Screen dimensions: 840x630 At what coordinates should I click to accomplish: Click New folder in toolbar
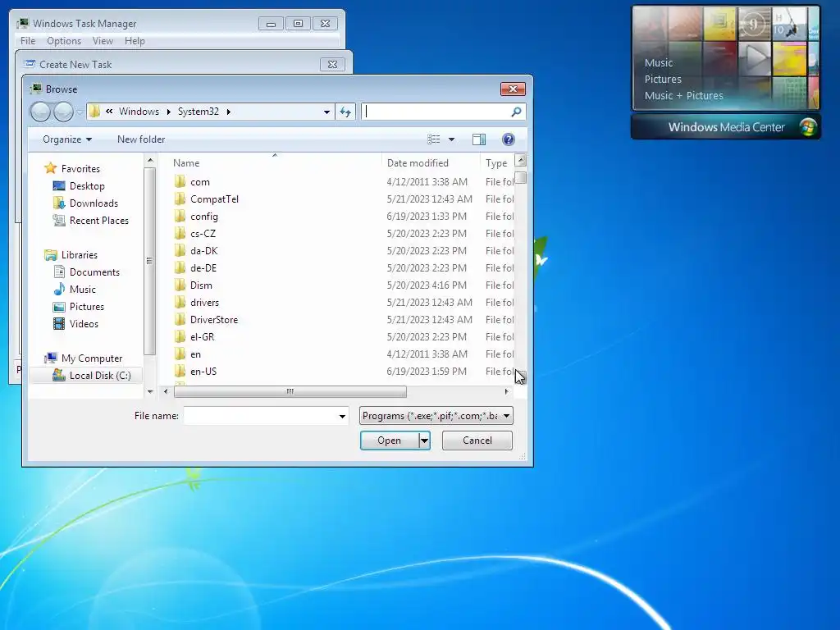[141, 139]
